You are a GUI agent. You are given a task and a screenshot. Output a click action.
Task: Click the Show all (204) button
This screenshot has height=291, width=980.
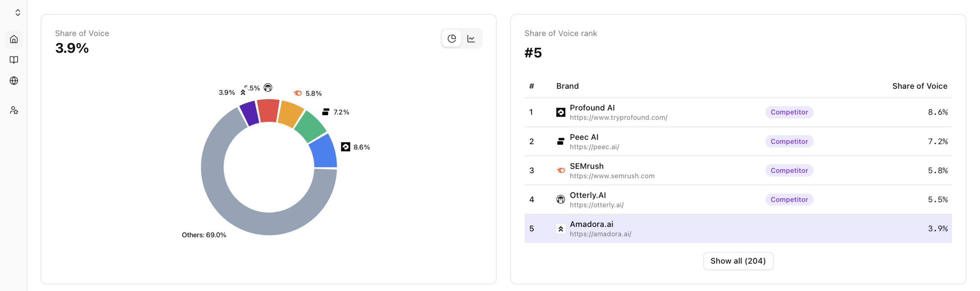[x=738, y=261]
